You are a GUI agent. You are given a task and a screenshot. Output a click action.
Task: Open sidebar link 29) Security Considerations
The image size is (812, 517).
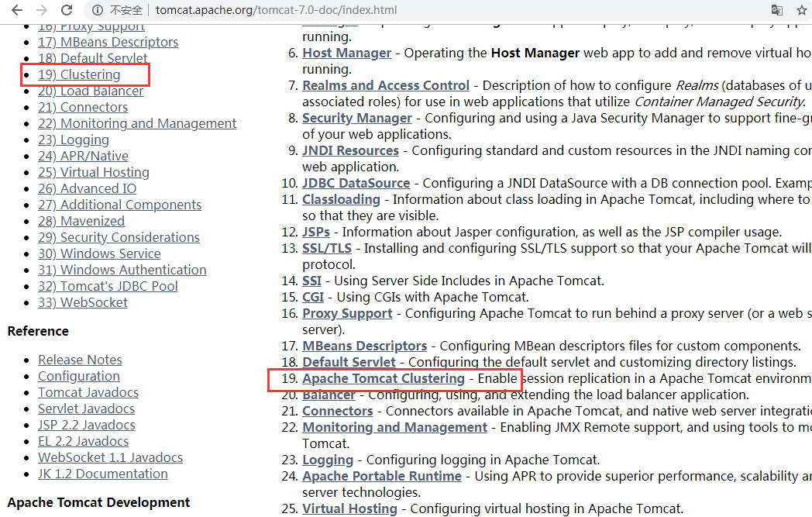[x=119, y=237]
